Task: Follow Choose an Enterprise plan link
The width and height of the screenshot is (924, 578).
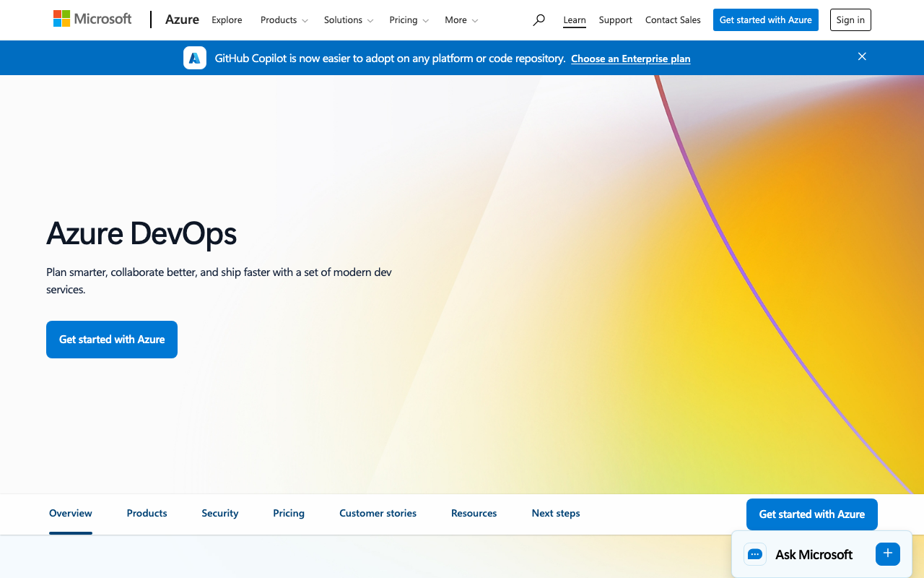Action: click(631, 59)
